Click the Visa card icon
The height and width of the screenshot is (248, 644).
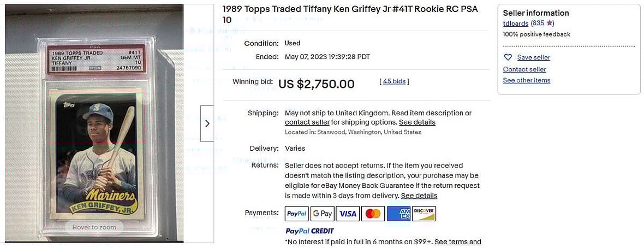tap(348, 214)
